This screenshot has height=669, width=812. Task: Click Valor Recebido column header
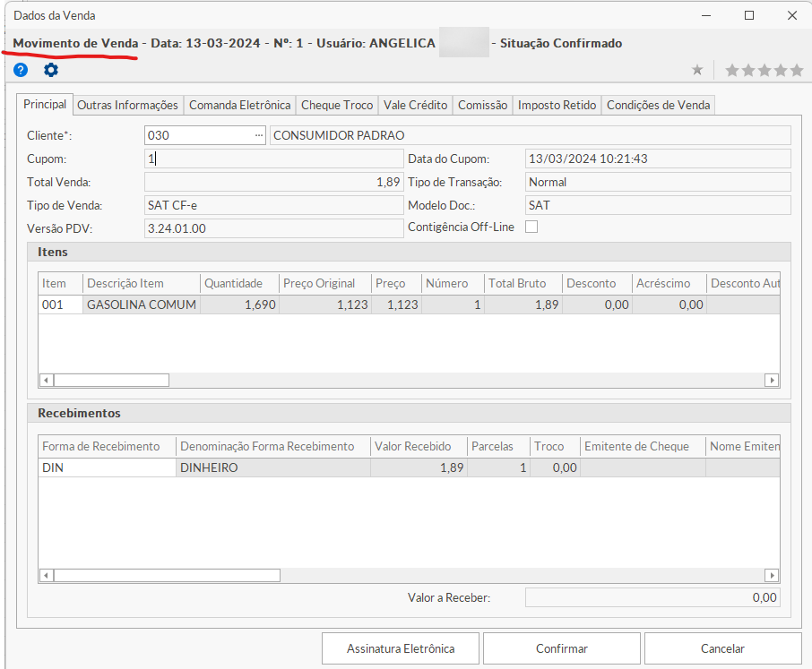point(419,447)
